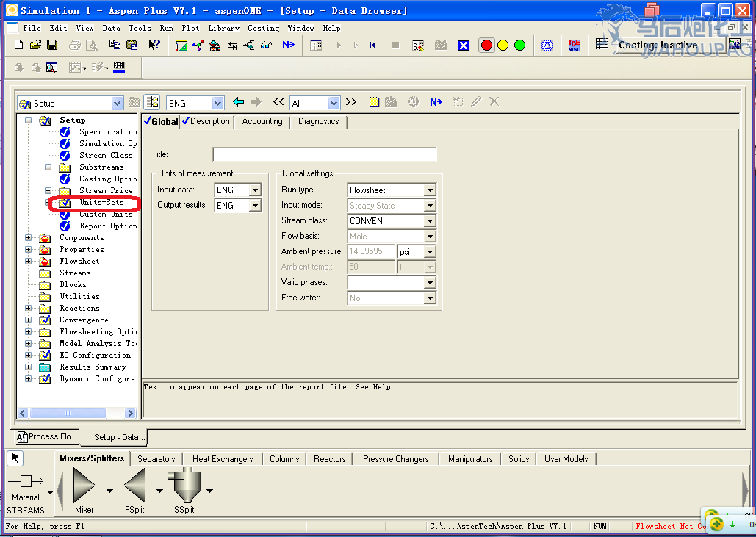This screenshot has height=537, width=756.
Task: Click the Copy toolbar icon
Action: (x=115, y=46)
